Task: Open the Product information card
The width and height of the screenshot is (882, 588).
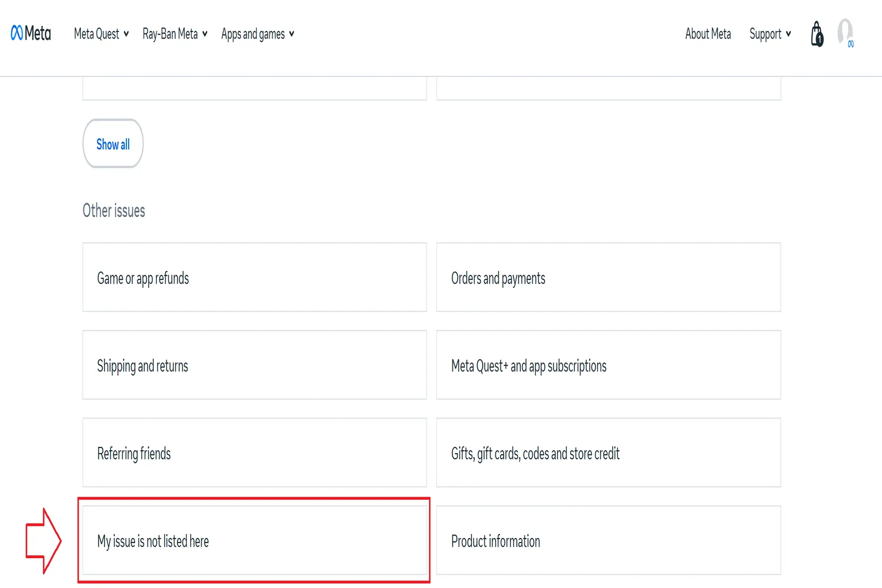Action: coord(609,540)
